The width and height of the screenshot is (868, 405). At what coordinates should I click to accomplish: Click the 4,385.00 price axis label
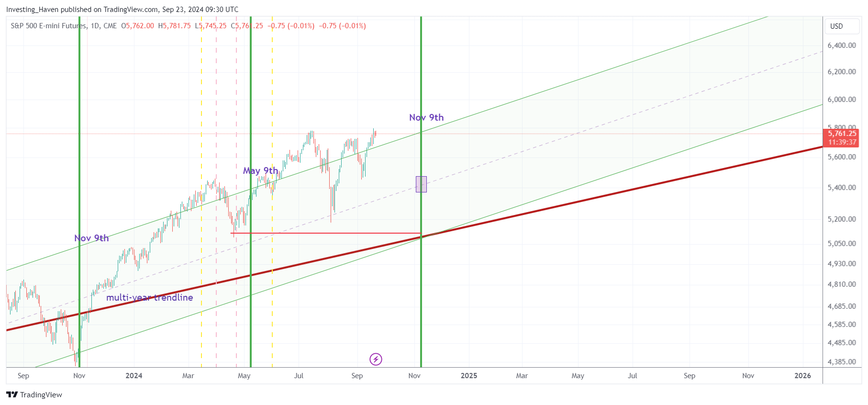tap(842, 362)
